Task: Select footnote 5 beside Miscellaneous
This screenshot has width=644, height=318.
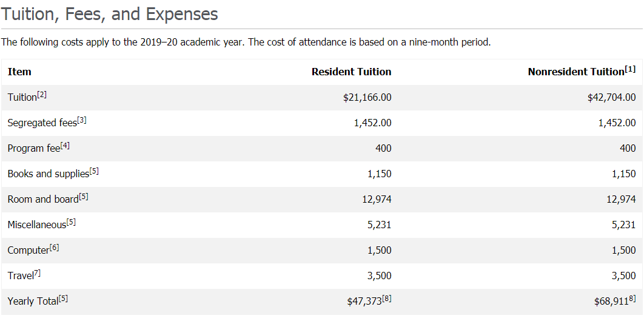Action: point(71,222)
